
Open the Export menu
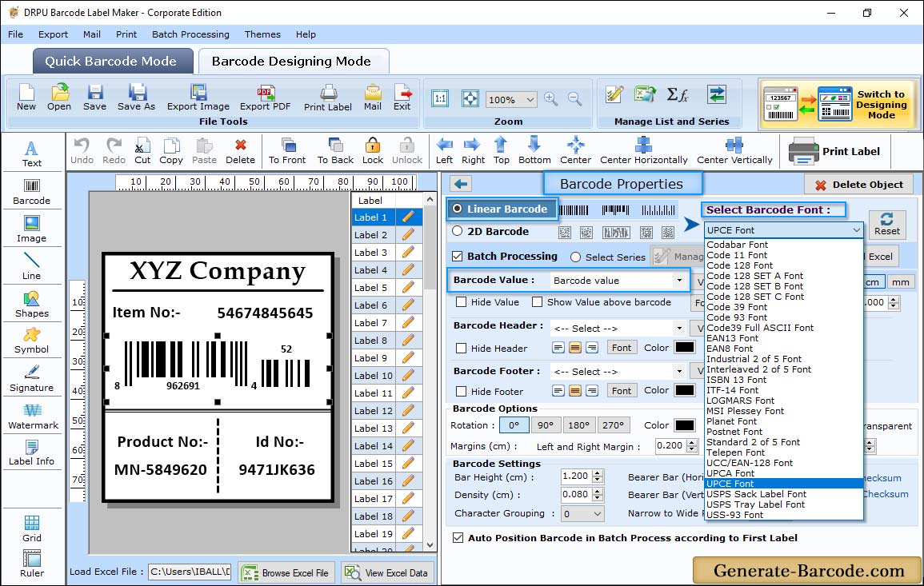[x=53, y=34]
